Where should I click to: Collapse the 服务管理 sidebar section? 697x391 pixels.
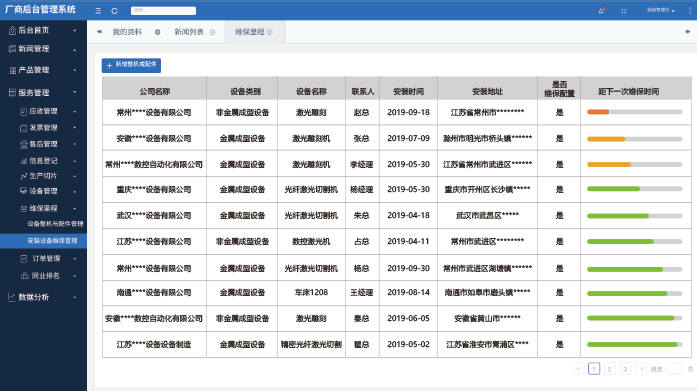coord(43,92)
